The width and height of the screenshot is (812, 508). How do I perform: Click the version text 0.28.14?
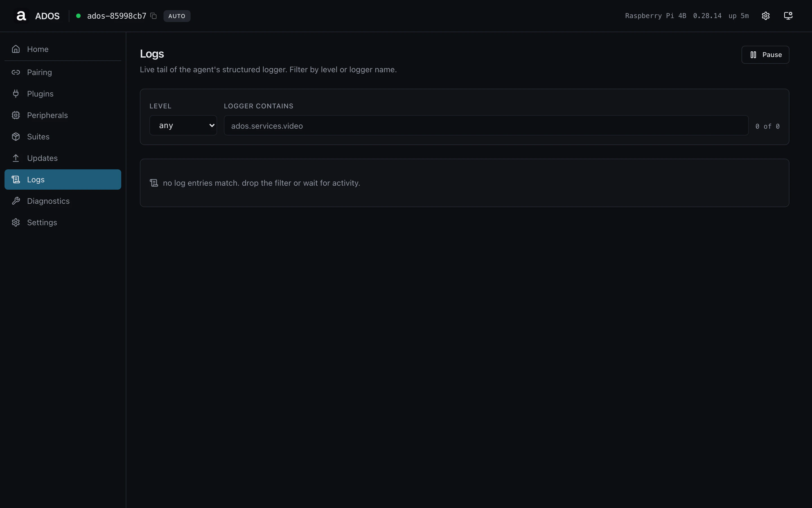(707, 16)
